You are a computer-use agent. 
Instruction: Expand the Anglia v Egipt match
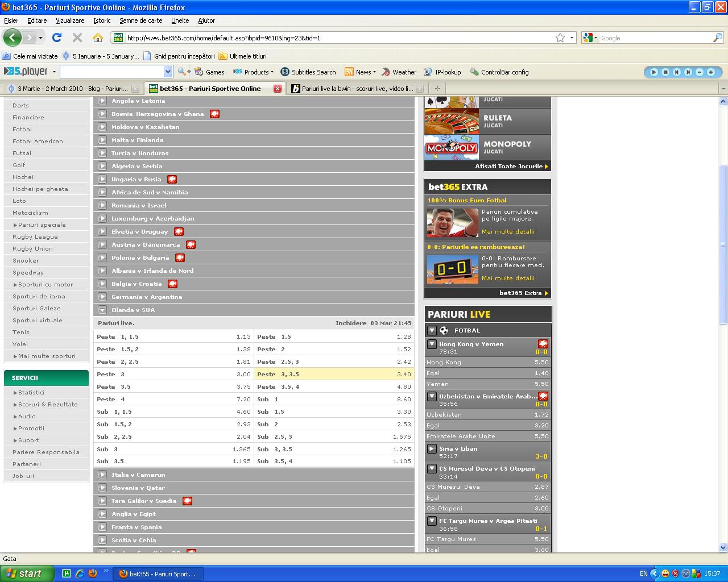[x=102, y=514]
